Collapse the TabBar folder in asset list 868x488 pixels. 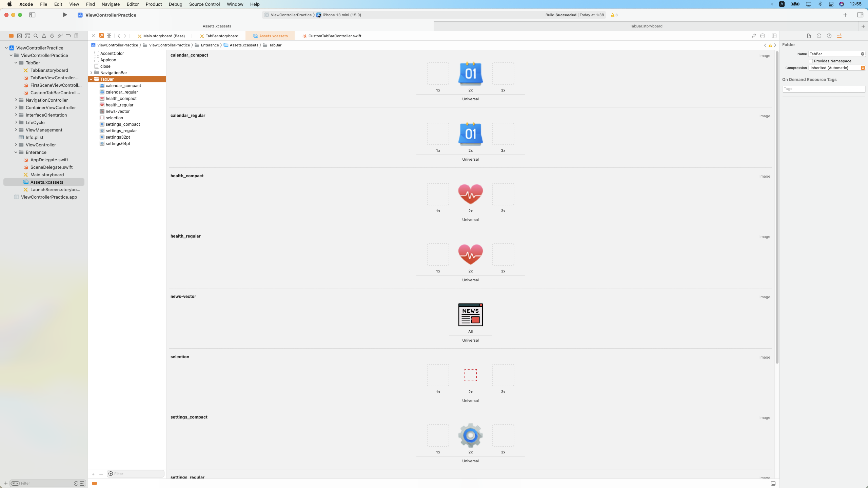point(91,79)
